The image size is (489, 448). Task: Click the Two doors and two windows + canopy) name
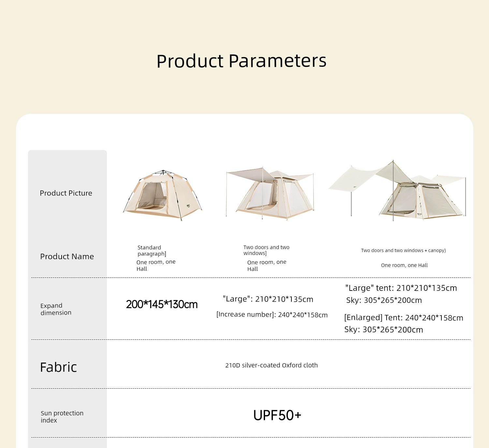tap(404, 250)
